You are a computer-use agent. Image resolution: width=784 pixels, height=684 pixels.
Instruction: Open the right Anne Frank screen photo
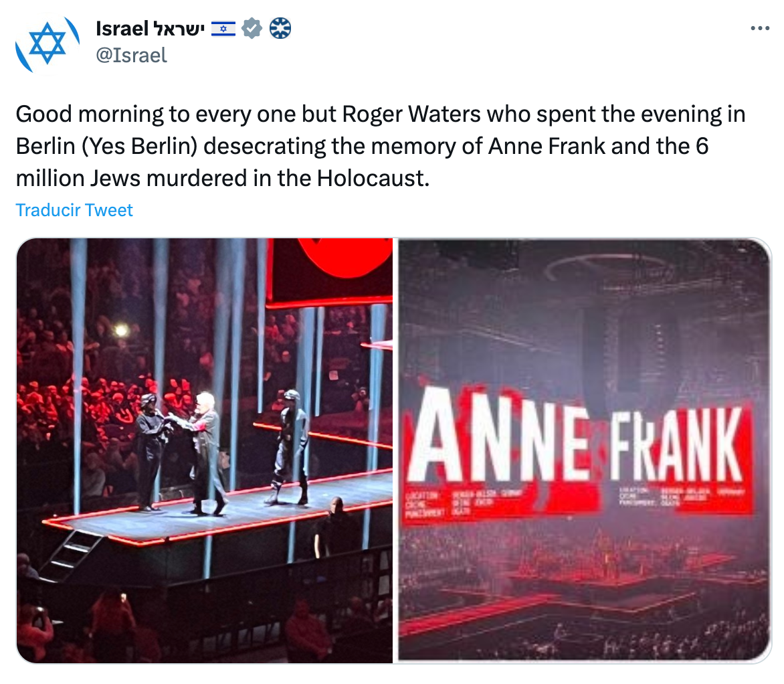[x=584, y=450]
